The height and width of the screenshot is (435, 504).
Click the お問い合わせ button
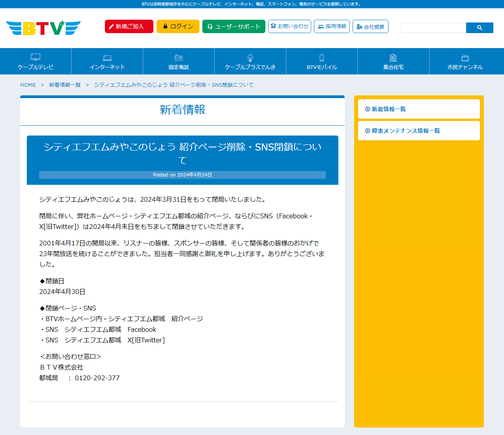tap(289, 26)
